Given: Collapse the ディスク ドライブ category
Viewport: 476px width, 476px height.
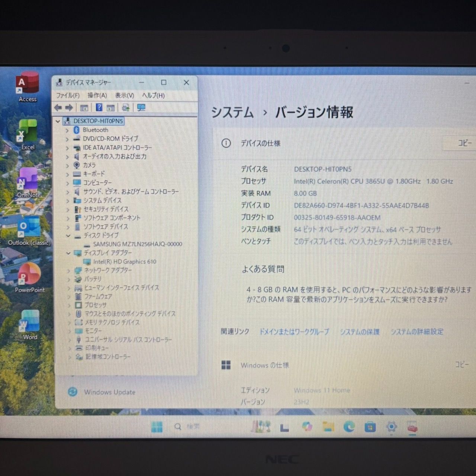Looking at the screenshot, I should click(x=68, y=235).
